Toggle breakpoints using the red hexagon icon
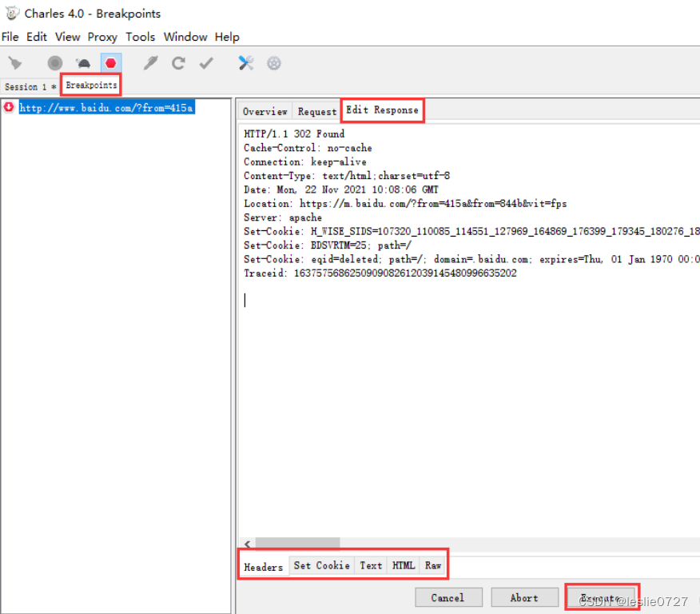 pos(110,62)
